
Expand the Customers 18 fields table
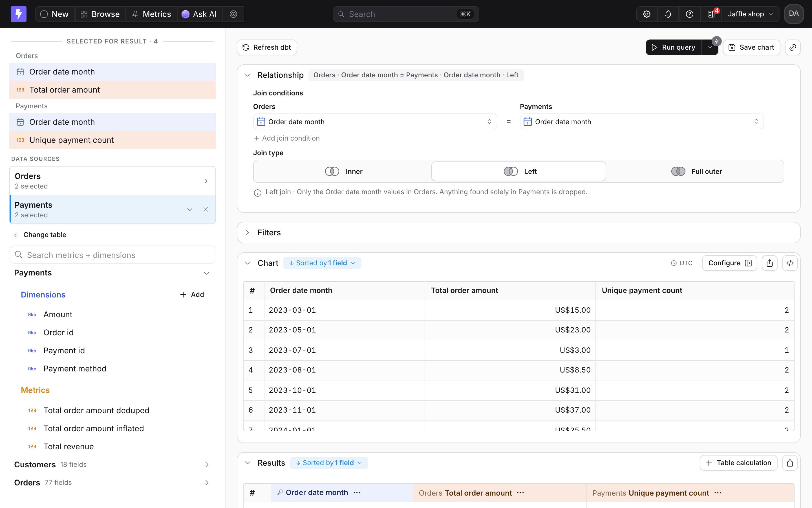(x=112, y=465)
